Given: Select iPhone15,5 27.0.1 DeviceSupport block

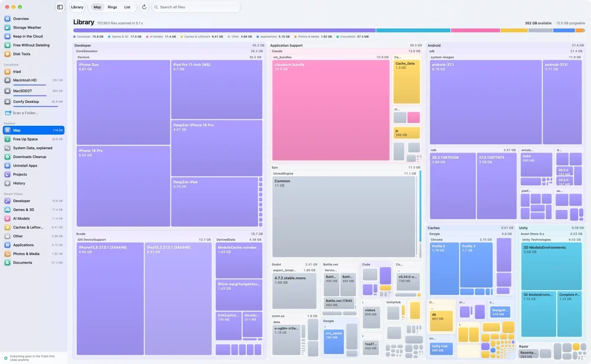Looking at the screenshot, I should click(110, 299).
